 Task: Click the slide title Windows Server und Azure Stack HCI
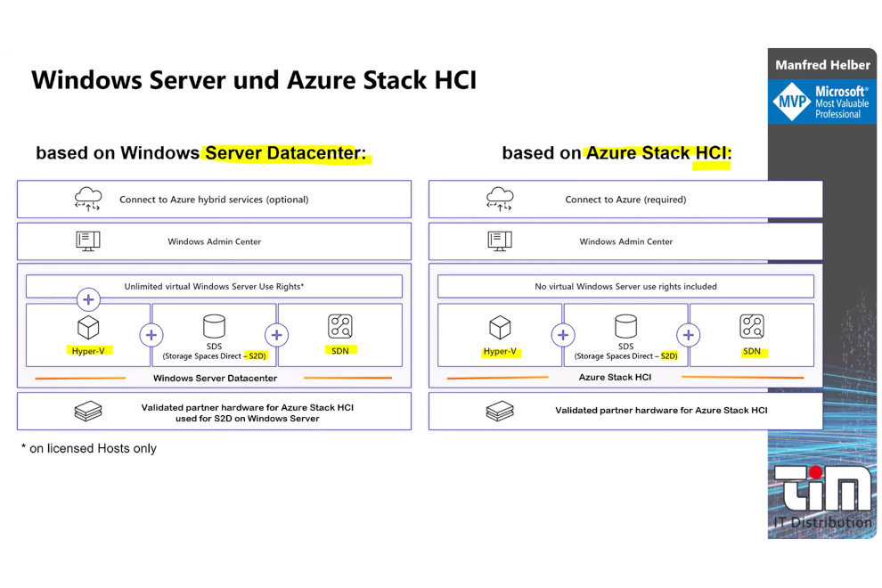[254, 80]
